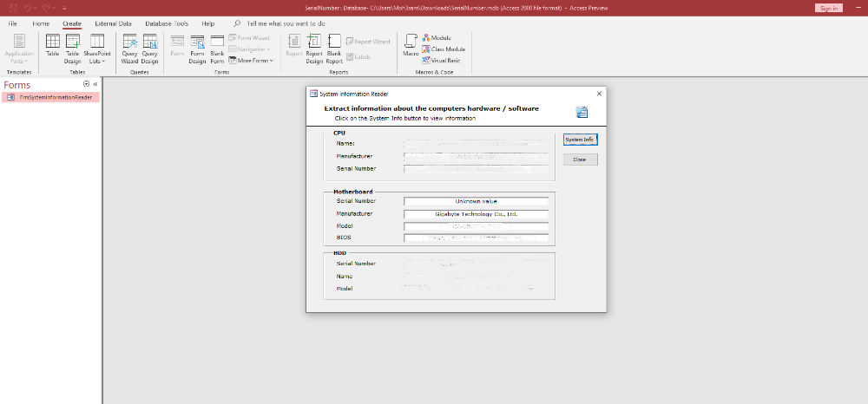Click the Undo arrow icon
Image resolution: width=868 pixels, height=404 pixels.
[x=27, y=8]
